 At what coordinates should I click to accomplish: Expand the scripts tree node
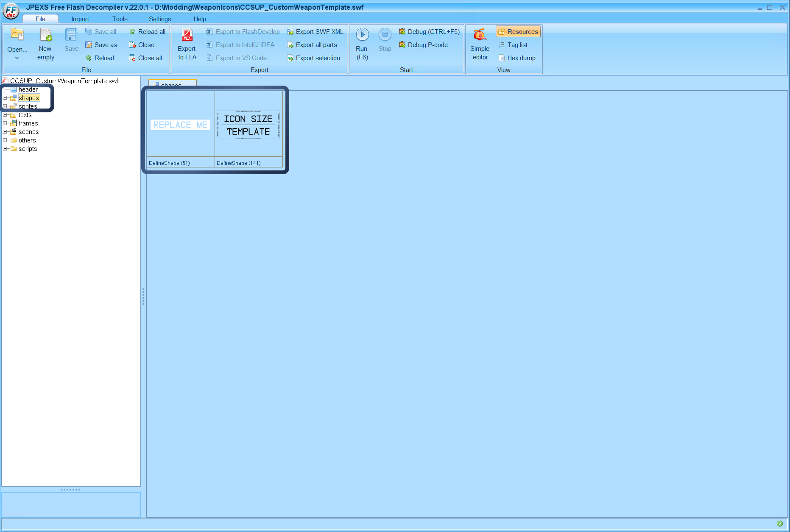point(5,148)
